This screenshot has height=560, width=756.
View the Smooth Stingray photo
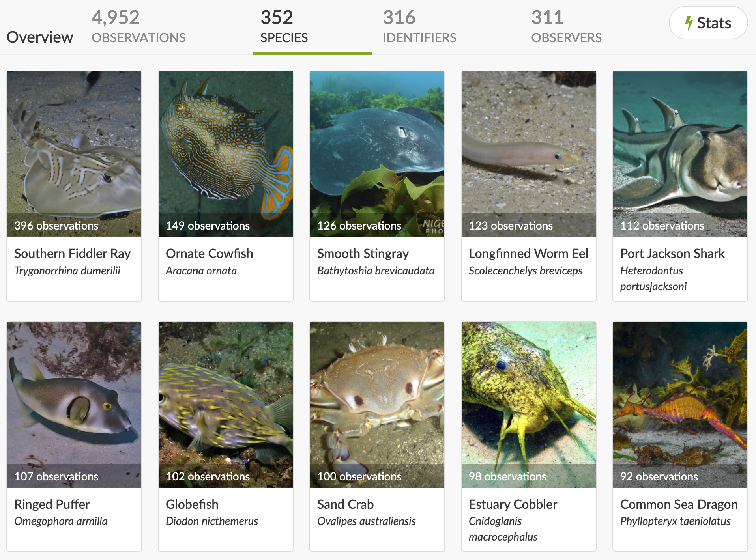point(377,154)
